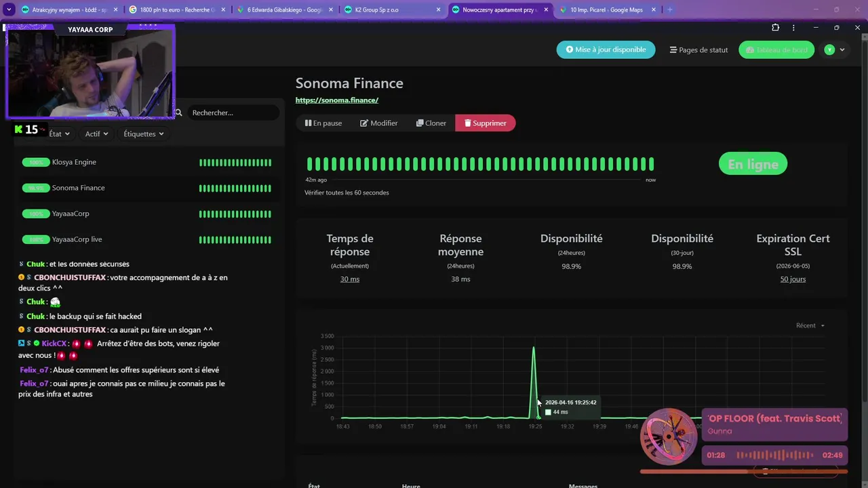Click the Felix_o7 message about offres supérieurs
Image resolution: width=868 pixels, height=488 pixels.
[119, 370]
